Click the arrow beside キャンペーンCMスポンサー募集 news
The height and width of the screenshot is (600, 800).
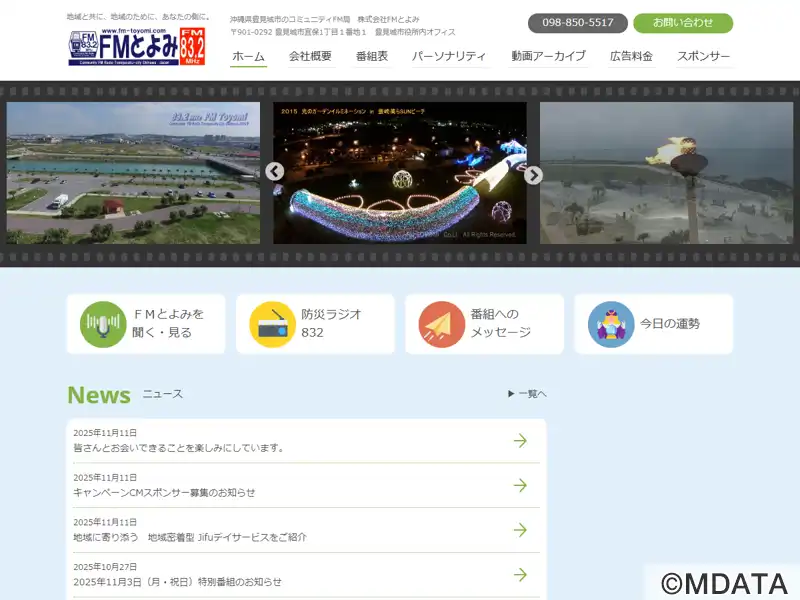pos(520,485)
